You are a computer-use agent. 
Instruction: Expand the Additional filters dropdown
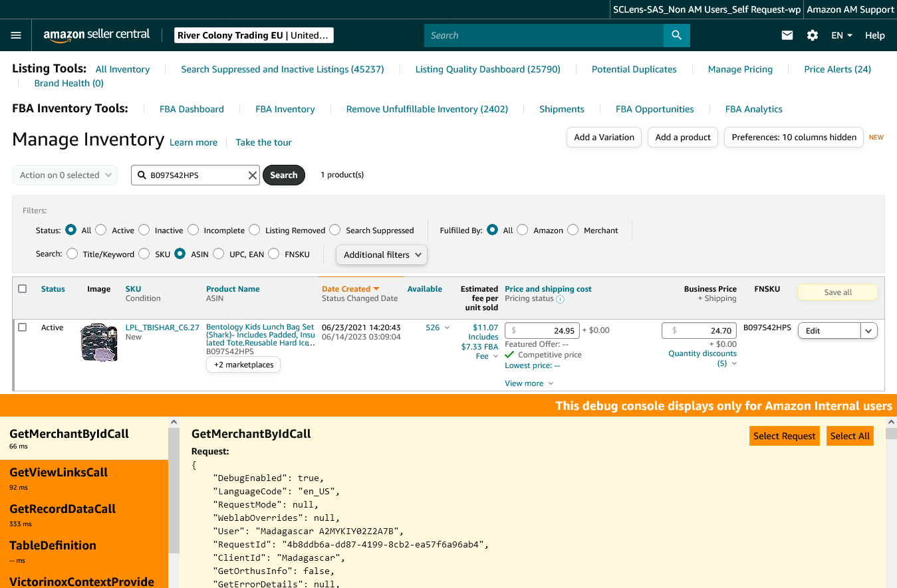click(382, 254)
